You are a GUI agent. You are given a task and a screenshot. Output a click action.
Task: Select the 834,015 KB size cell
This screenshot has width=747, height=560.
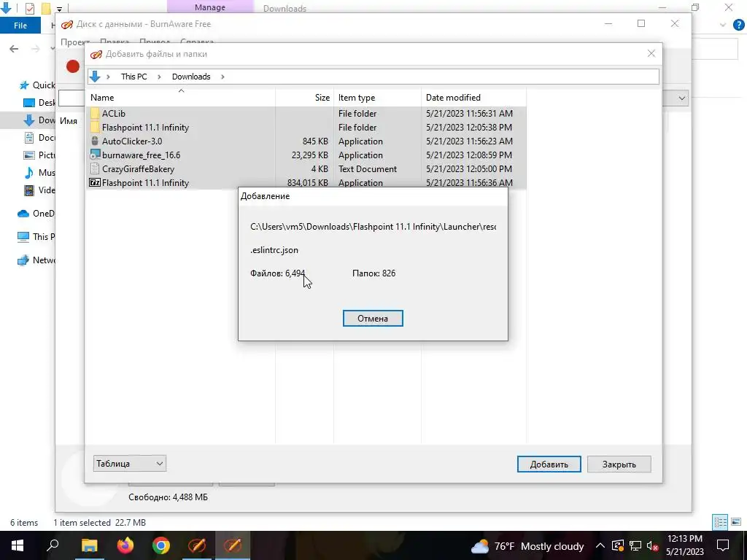(307, 183)
